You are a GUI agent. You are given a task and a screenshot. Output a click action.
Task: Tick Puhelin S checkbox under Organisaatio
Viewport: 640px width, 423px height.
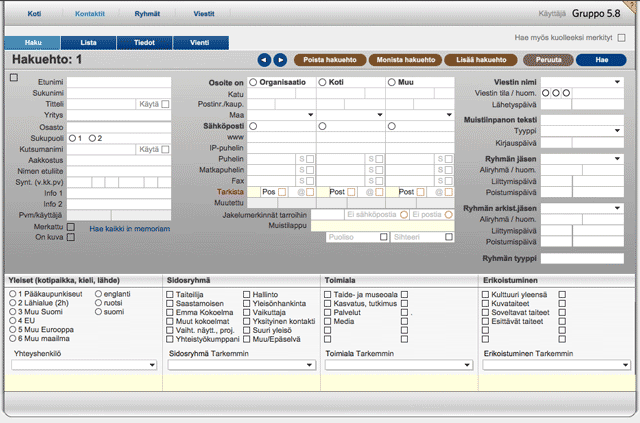click(x=310, y=159)
